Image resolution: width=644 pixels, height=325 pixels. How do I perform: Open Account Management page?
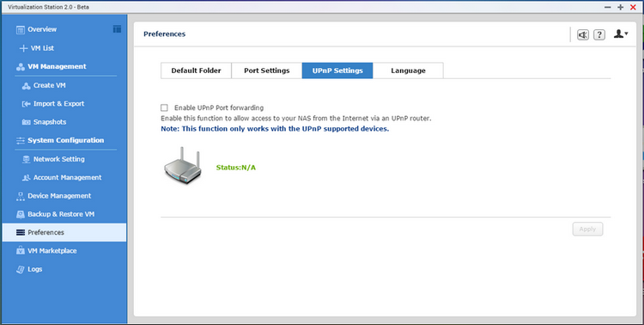click(x=67, y=177)
